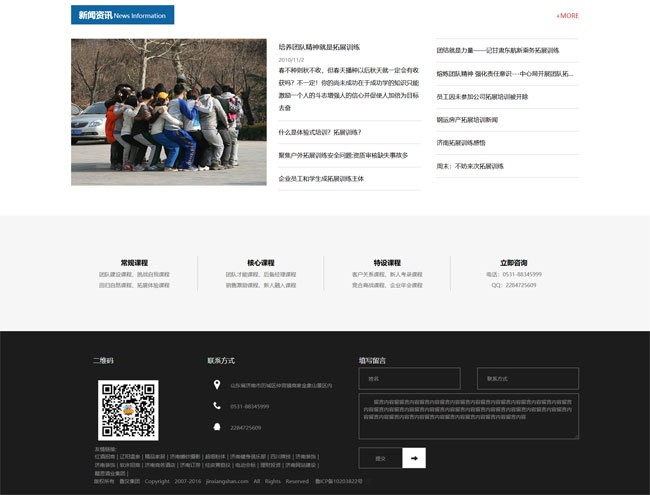Open friend link 理财投资
Screen dimensions: 650x495
pos(270,465)
